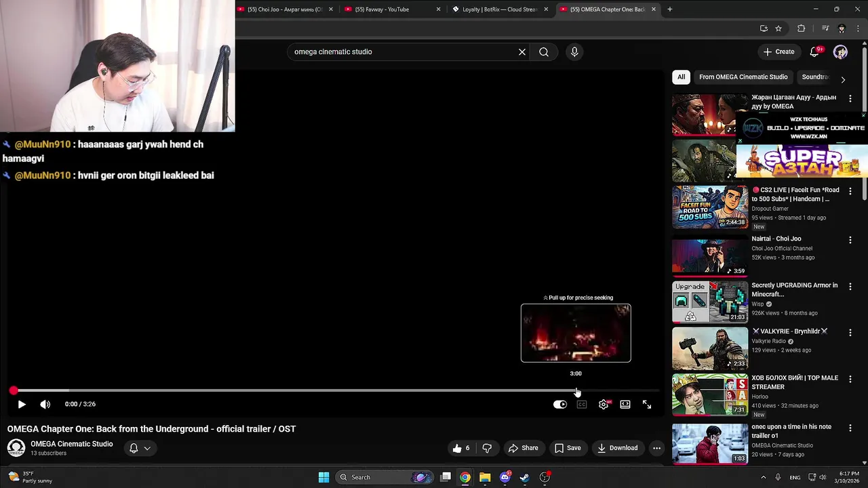Image resolution: width=868 pixels, height=488 pixels.
Task: Open Nairtai - Choi Joo video title
Action: (x=776, y=239)
